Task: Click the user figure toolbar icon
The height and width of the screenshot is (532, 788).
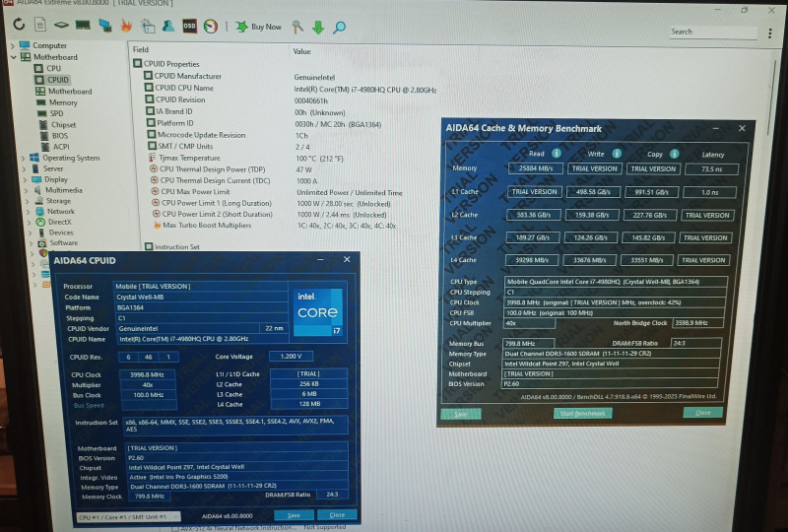Action: 168,26
